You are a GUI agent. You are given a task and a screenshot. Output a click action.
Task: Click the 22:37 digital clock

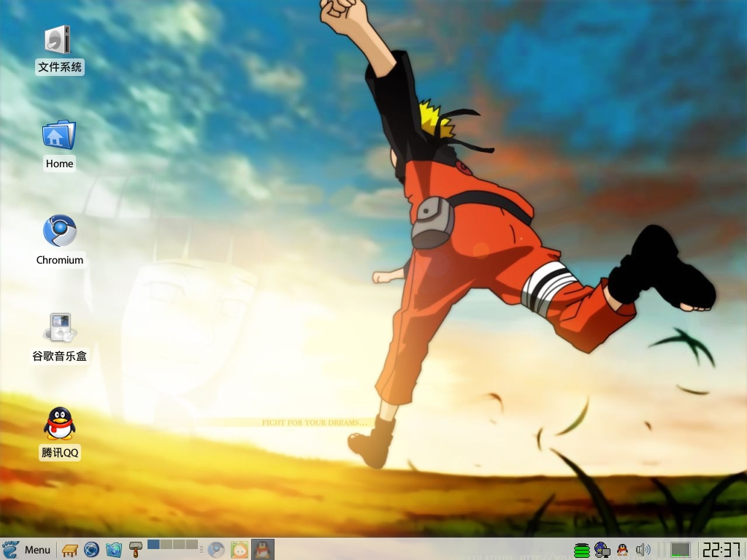[721, 550]
